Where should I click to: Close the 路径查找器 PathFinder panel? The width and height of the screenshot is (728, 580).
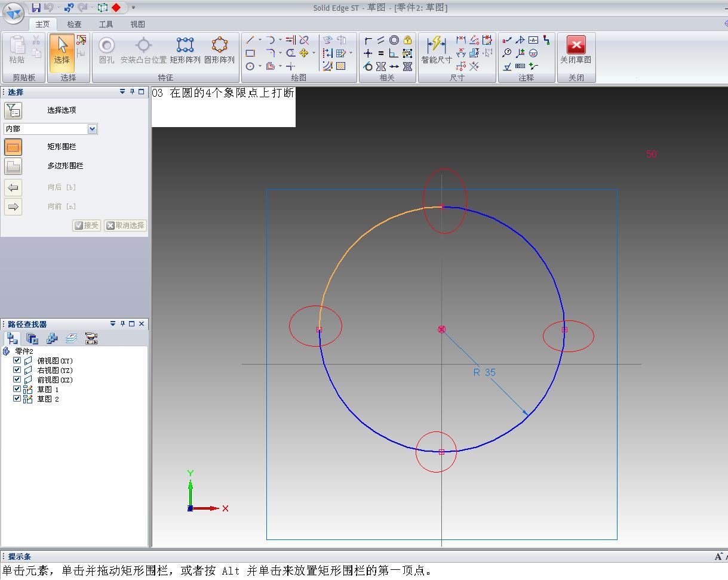(x=142, y=324)
